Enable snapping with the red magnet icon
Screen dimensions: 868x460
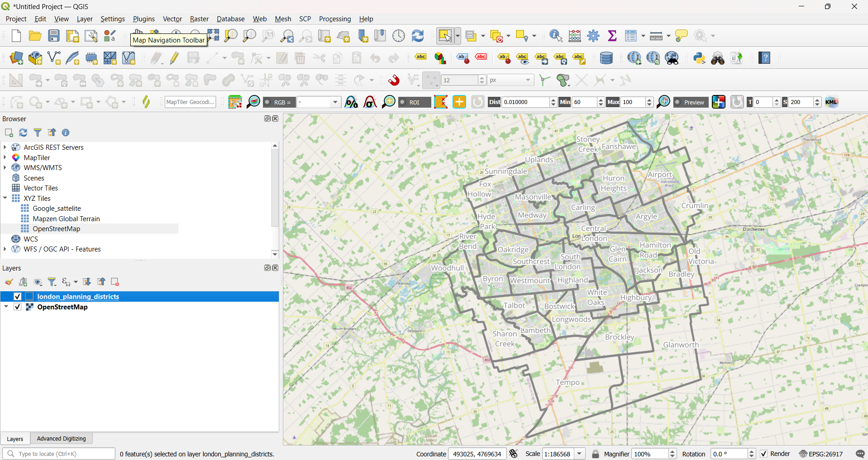point(394,80)
